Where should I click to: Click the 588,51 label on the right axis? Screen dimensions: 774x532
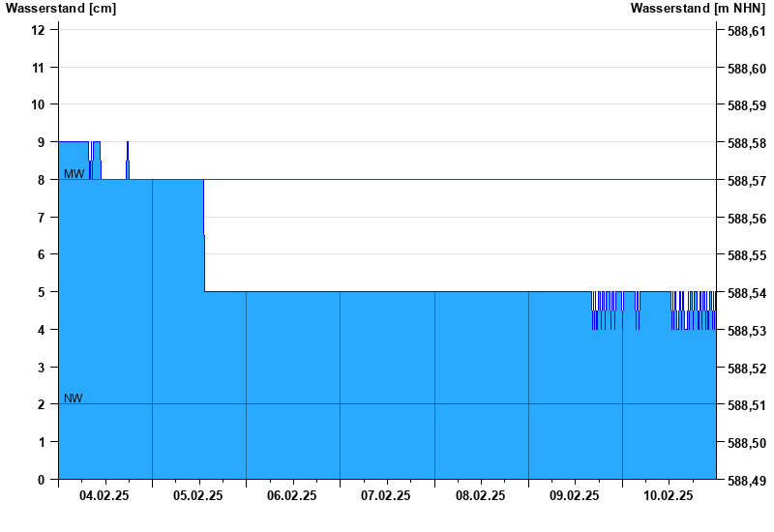pyautogui.click(x=746, y=405)
